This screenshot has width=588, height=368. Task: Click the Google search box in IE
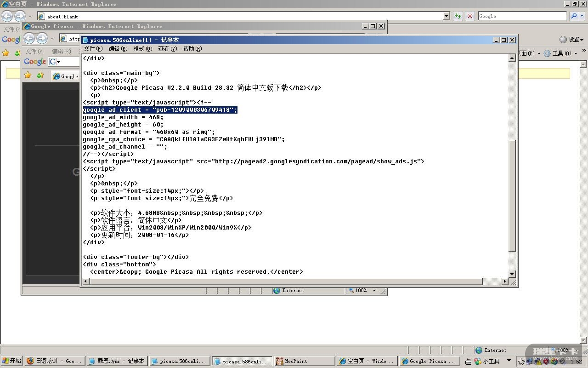522,16
